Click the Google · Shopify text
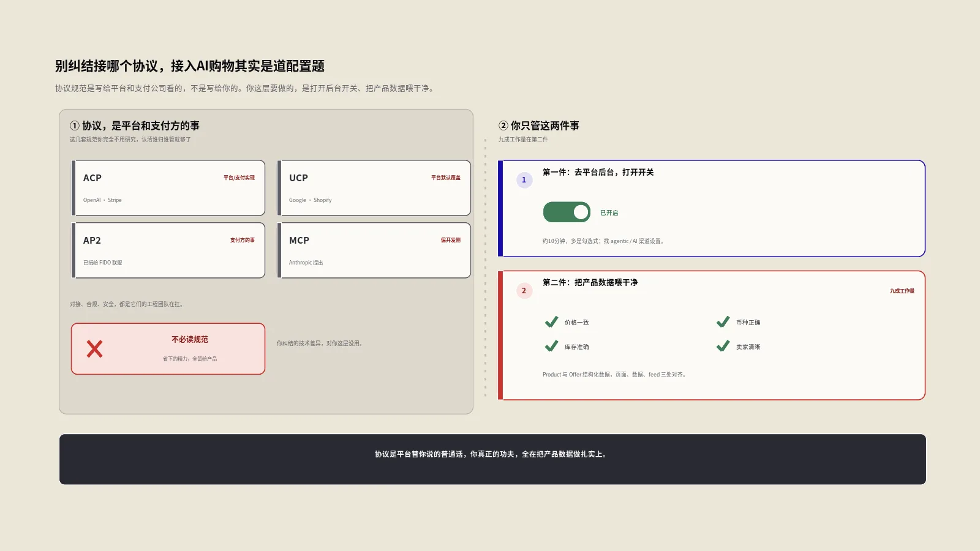 coord(310,200)
